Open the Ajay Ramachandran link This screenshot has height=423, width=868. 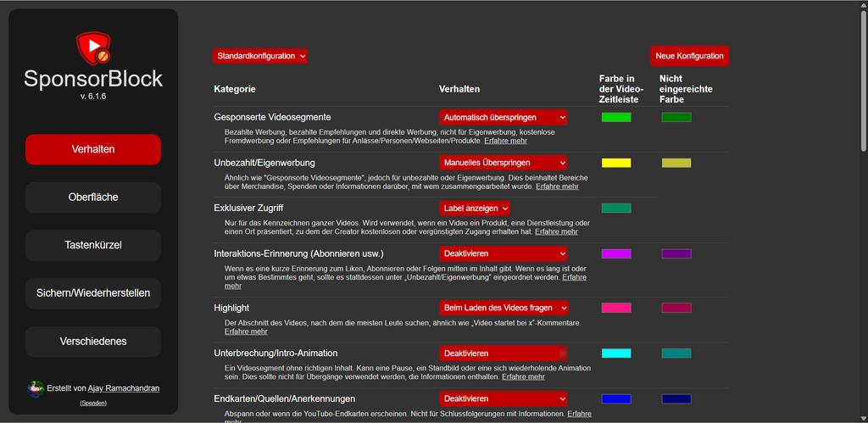124,389
